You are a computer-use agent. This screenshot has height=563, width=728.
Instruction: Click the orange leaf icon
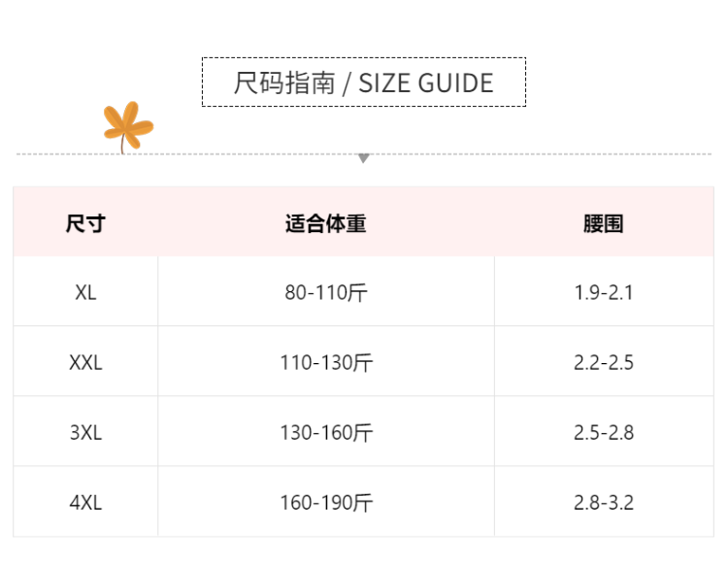pyautogui.click(x=127, y=126)
